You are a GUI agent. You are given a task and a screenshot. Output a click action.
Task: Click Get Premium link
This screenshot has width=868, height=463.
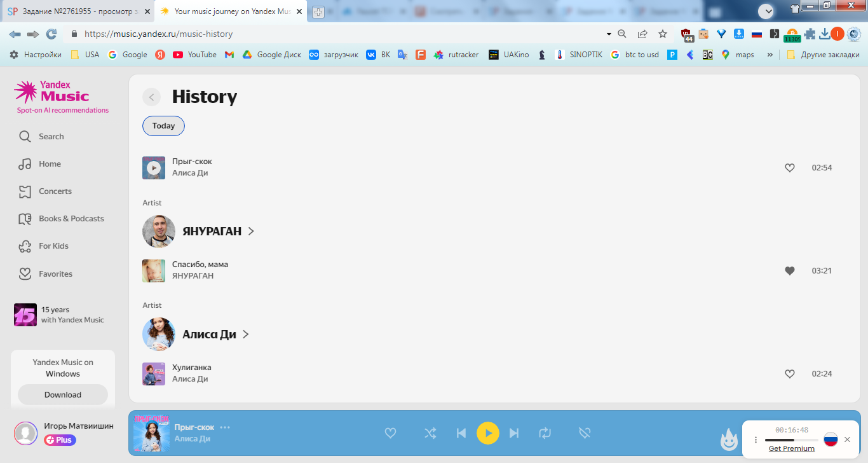tap(792, 448)
